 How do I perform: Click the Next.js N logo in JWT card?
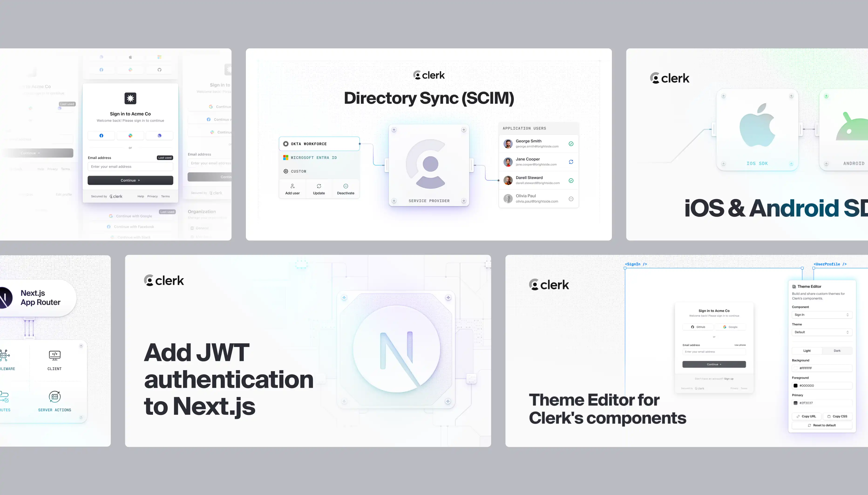tap(397, 349)
